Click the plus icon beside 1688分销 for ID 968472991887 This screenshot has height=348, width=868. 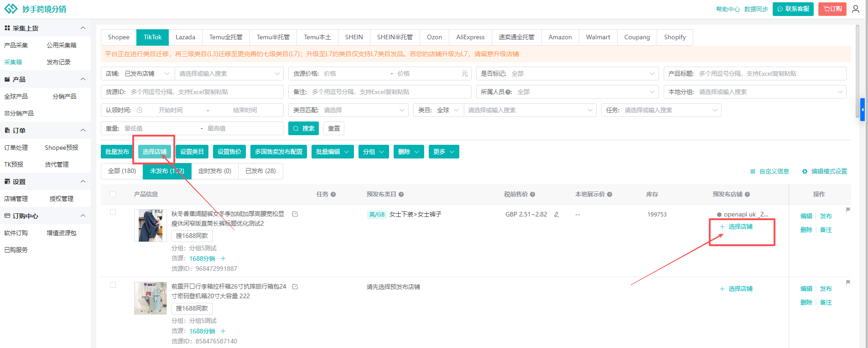(223, 258)
